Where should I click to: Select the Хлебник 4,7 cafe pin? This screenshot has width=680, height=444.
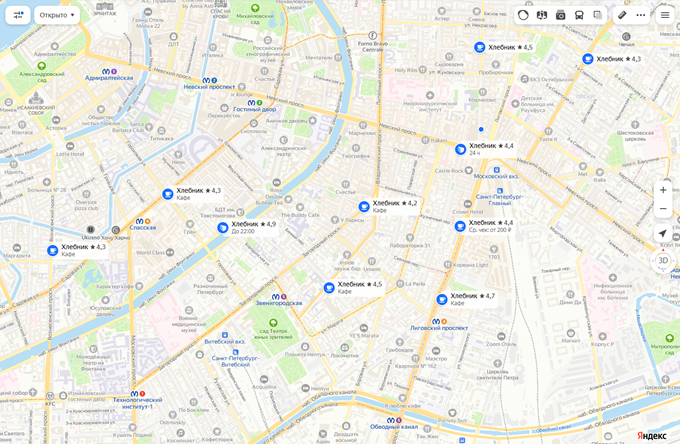coord(441,299)
